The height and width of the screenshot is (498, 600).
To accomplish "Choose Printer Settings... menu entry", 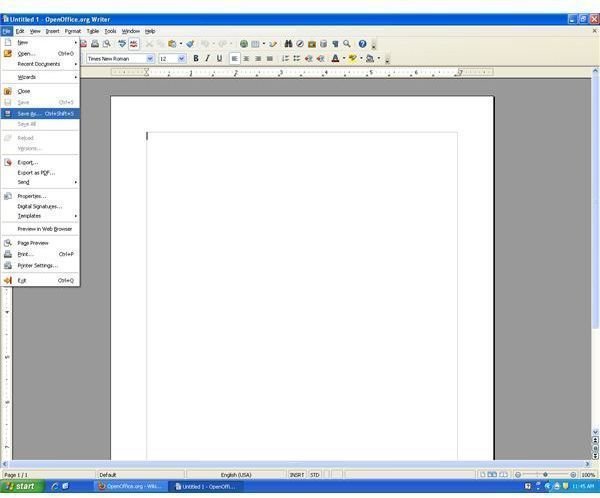I will 40,265.
